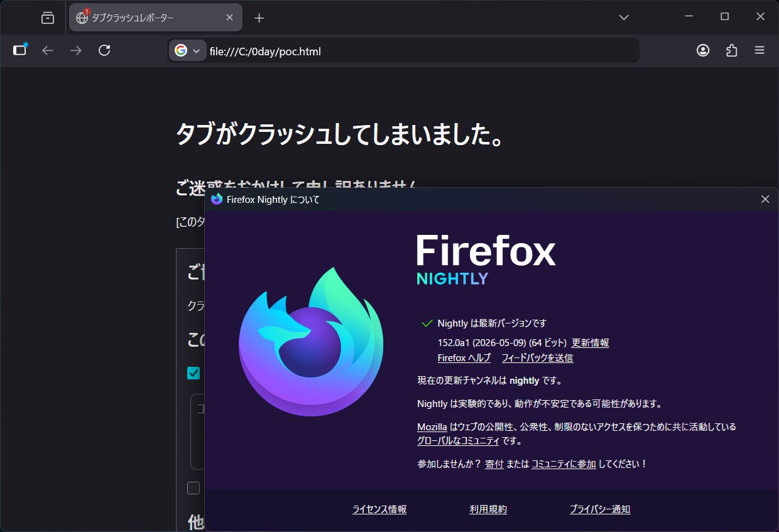The width and height of the screenshot is (779, 532).
Task: Click the 寄付 link
Action: pyautogui.click(x=494, y=464)
